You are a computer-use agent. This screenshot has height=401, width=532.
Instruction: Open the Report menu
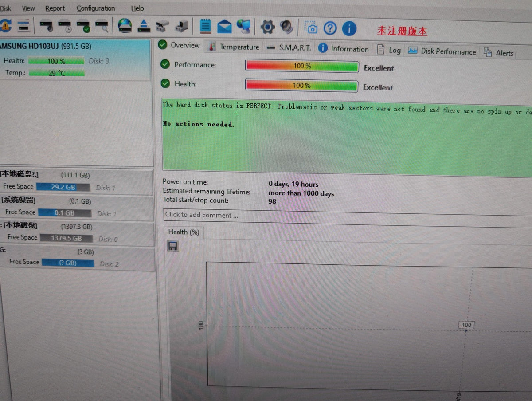coord(55,8)
